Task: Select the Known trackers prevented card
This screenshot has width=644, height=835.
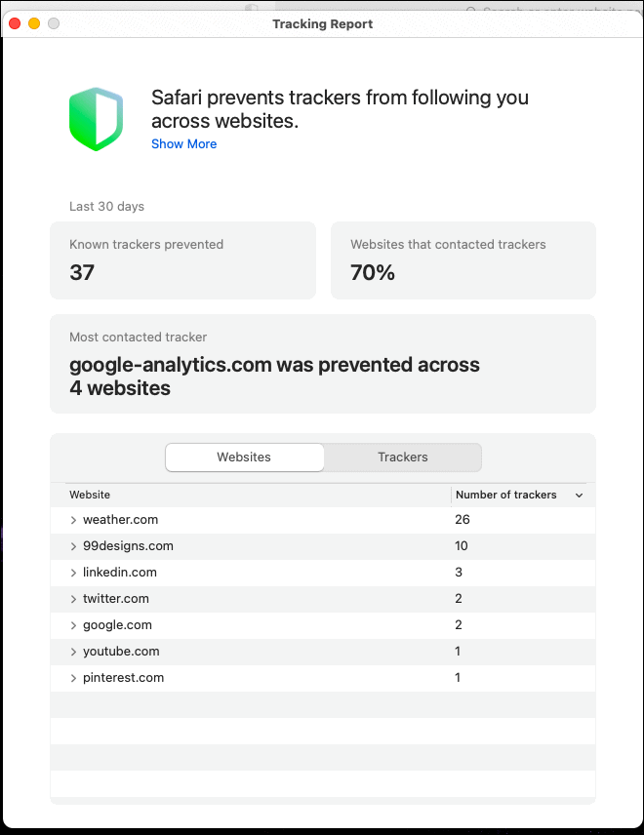Action: point(182,260)
